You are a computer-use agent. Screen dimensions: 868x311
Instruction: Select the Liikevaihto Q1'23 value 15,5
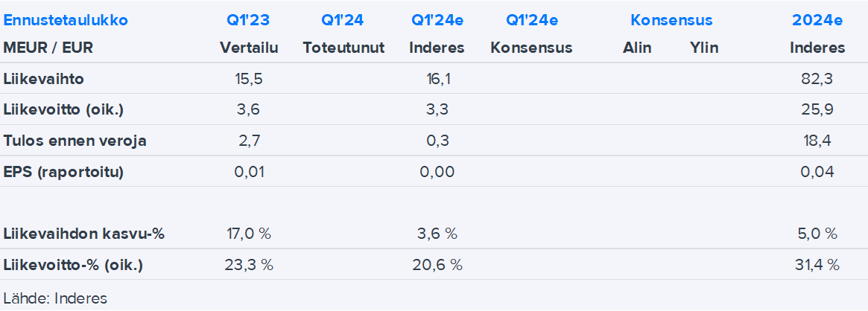249,79
